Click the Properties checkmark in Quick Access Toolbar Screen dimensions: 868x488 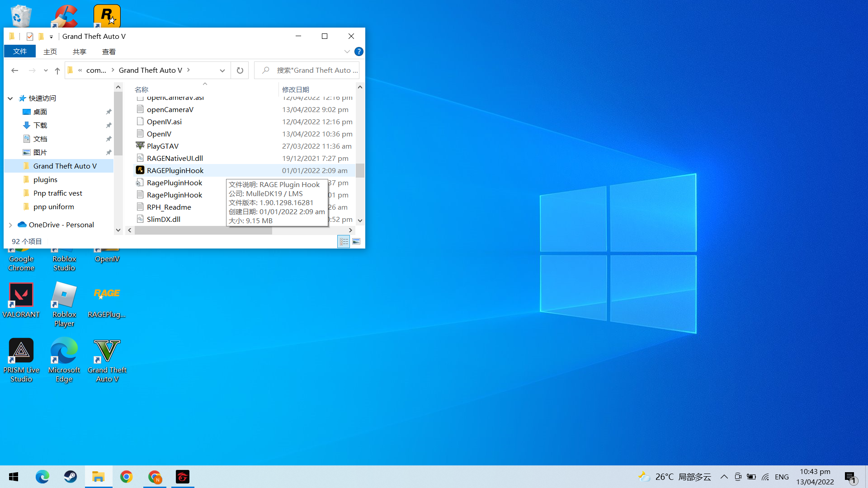(30, 37)
